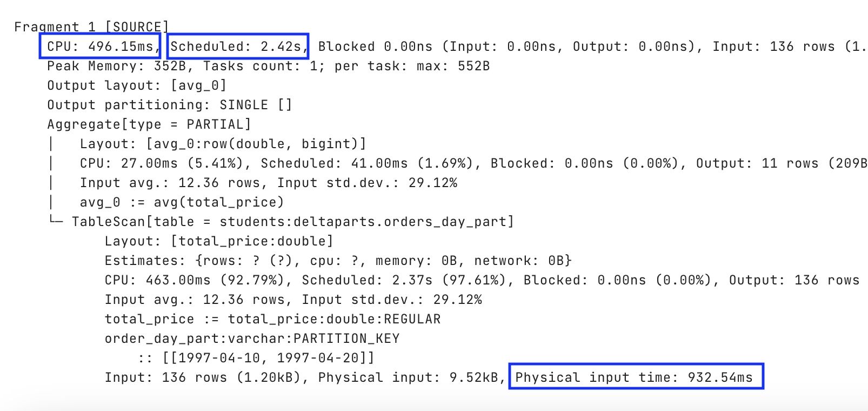Click the Layout: [total_price:double] line
This screenshot has width=868, height=411.
pos(219,241)
